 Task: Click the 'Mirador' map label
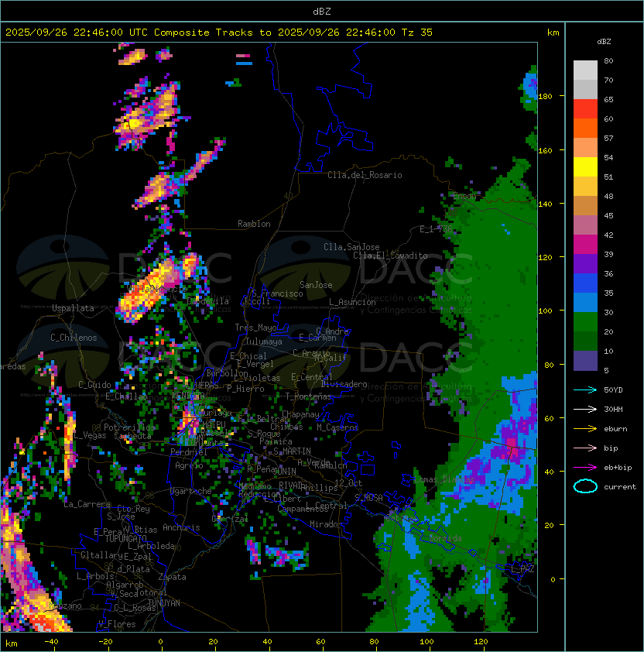pos(327,525)
